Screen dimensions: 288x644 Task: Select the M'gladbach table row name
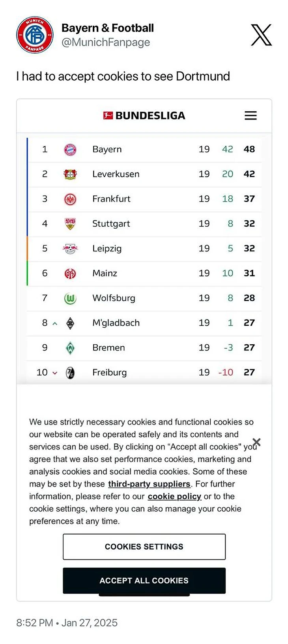[x=116, y=323]
